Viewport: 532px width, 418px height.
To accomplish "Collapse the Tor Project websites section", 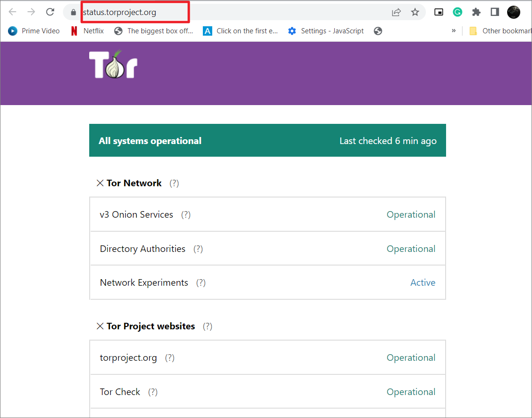I will (x=100, y=327).
